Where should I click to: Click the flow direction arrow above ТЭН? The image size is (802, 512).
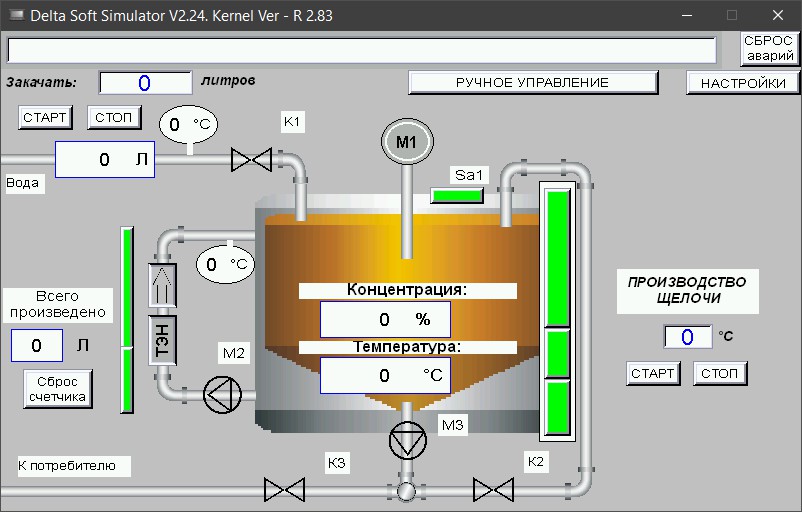click(x=162, y=285)
